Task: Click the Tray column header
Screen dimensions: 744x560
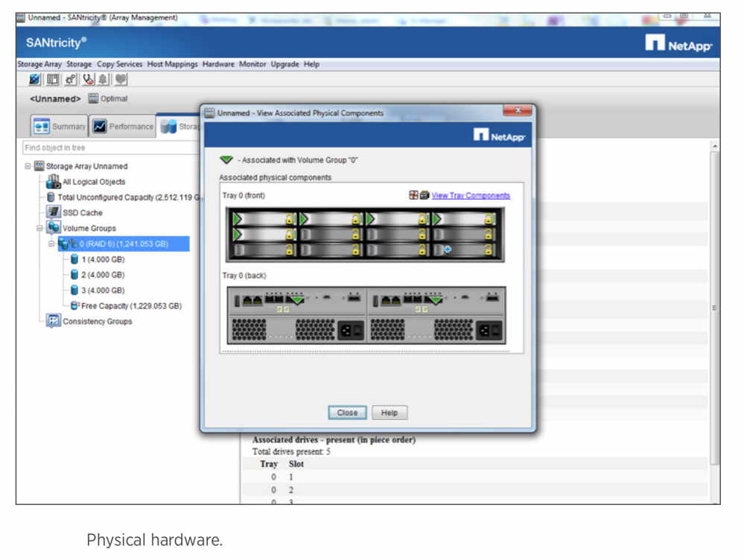Action: 269,464
